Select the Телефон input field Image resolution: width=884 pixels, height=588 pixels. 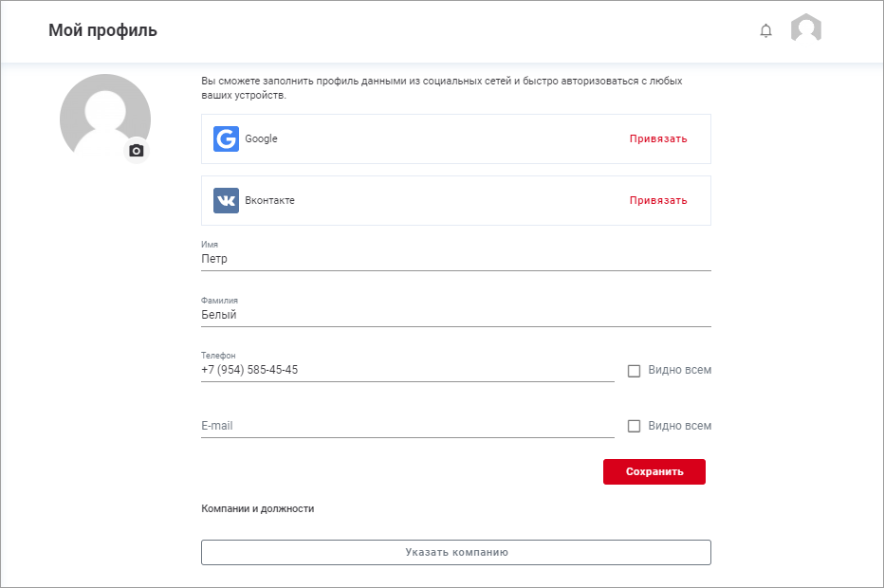pyautogui.click(x=407, y=370)
